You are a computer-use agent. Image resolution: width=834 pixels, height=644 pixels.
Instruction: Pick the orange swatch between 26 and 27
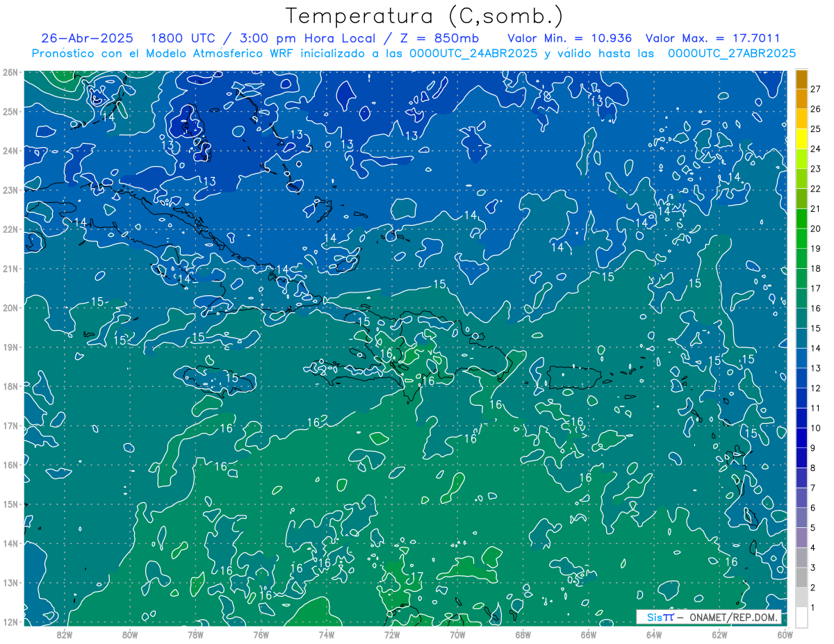(801, 100)
